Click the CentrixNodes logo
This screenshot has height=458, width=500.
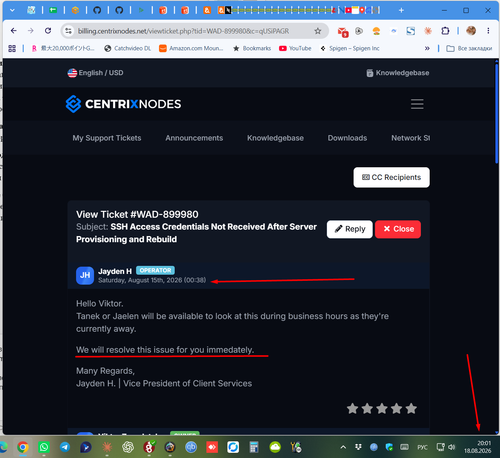(123, 104)
